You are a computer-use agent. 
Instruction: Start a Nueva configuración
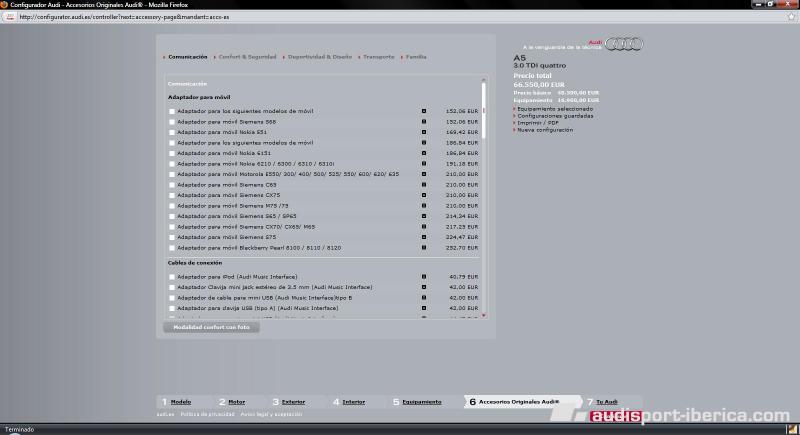click(545, 130)
